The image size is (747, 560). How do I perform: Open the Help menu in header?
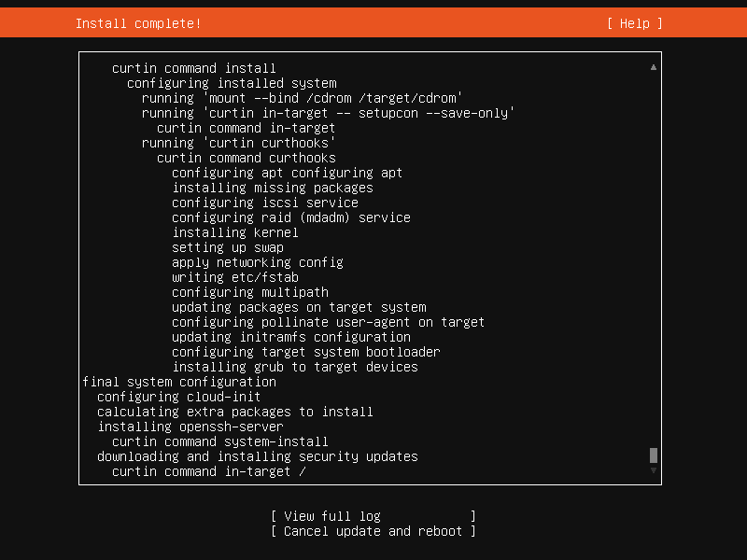tap(634, 23)
